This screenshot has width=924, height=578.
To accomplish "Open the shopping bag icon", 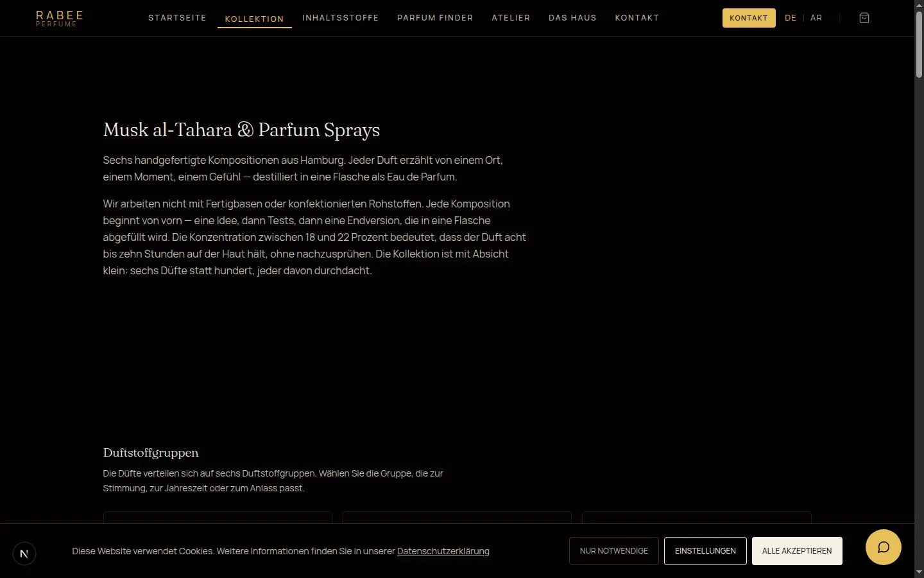I will [864, 18].
